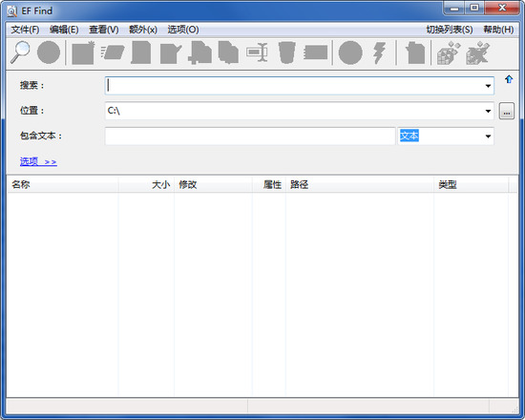Click the blue up arrow beside the search box
The height and width of the screenshot is (420, 525).
coord(509,79)
